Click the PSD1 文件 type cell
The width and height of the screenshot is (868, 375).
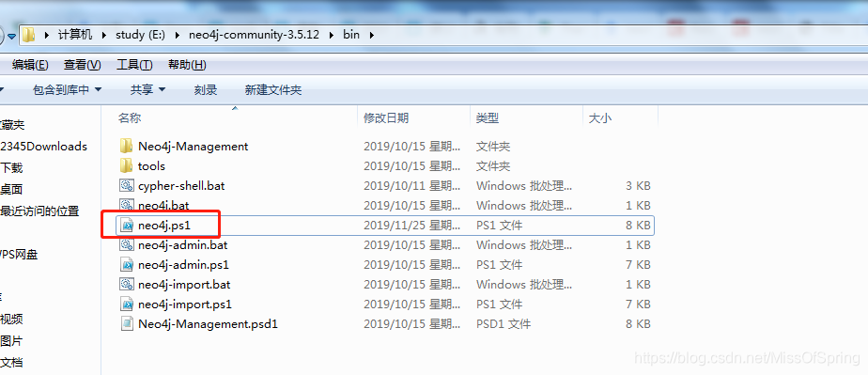click(504, 323)
